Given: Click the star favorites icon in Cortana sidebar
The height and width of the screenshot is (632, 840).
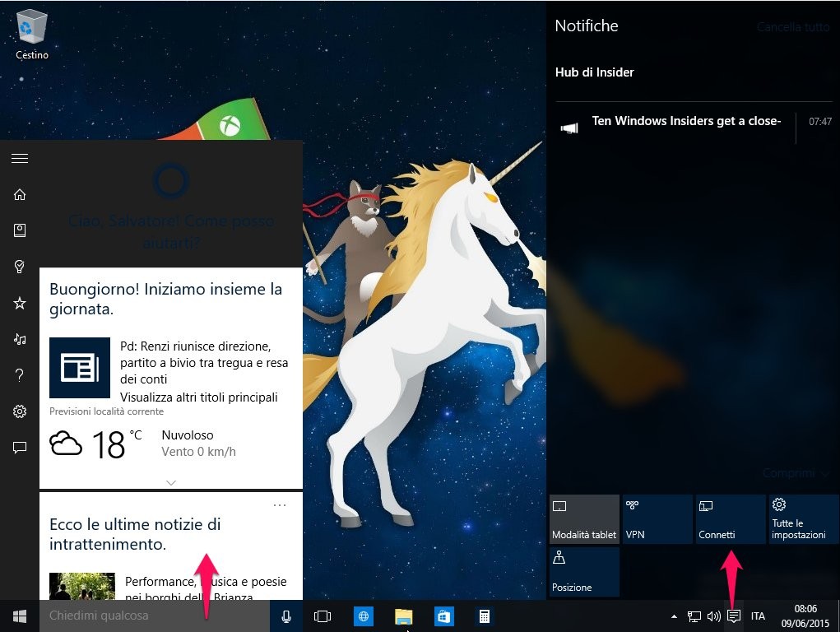Looking at the screenshot, I should coord(19,303).
